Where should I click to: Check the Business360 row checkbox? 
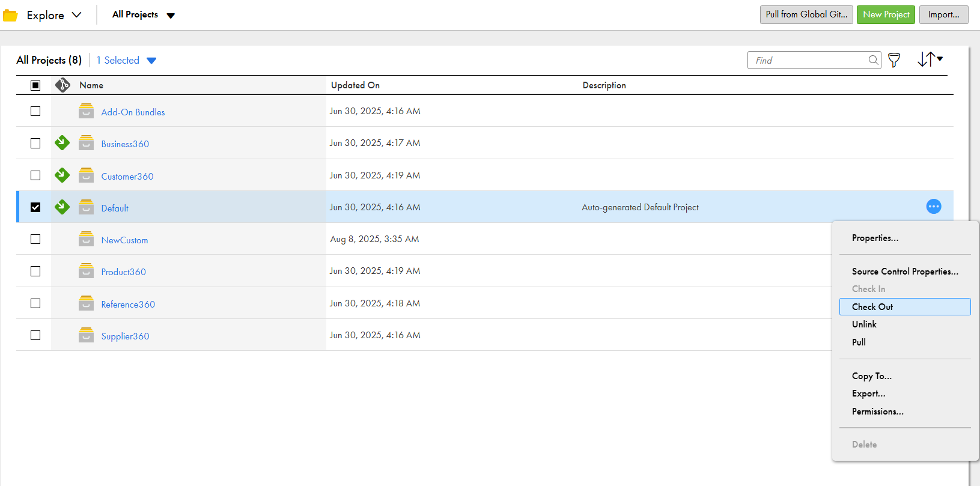35,143
